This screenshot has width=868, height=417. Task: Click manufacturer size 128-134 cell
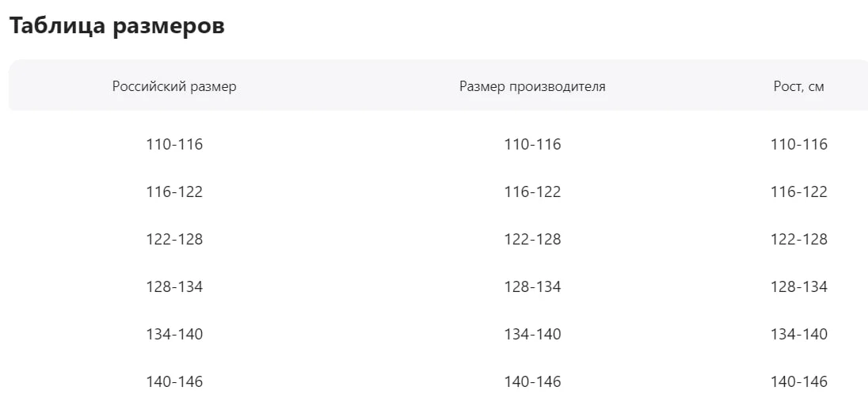(532, 287)
